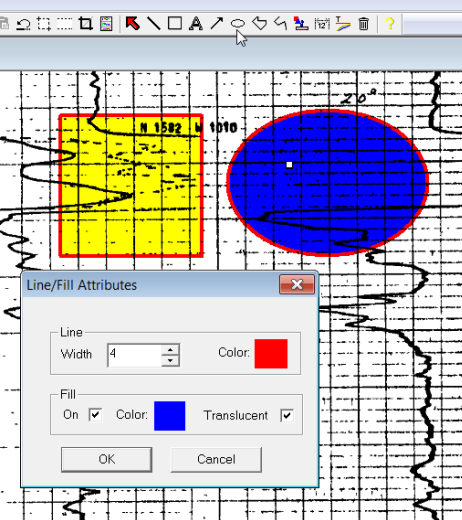Select the ellipse drawing tool
The image size is (462, 520).
[238, 23]
